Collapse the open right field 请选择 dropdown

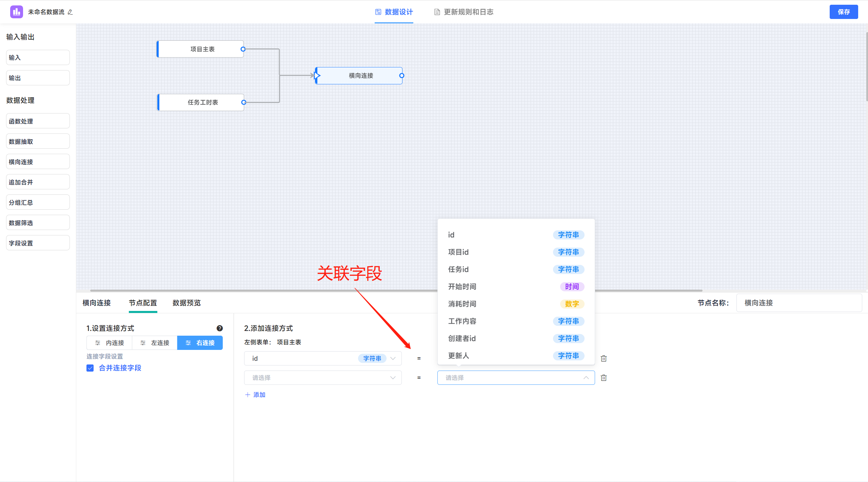516,378
